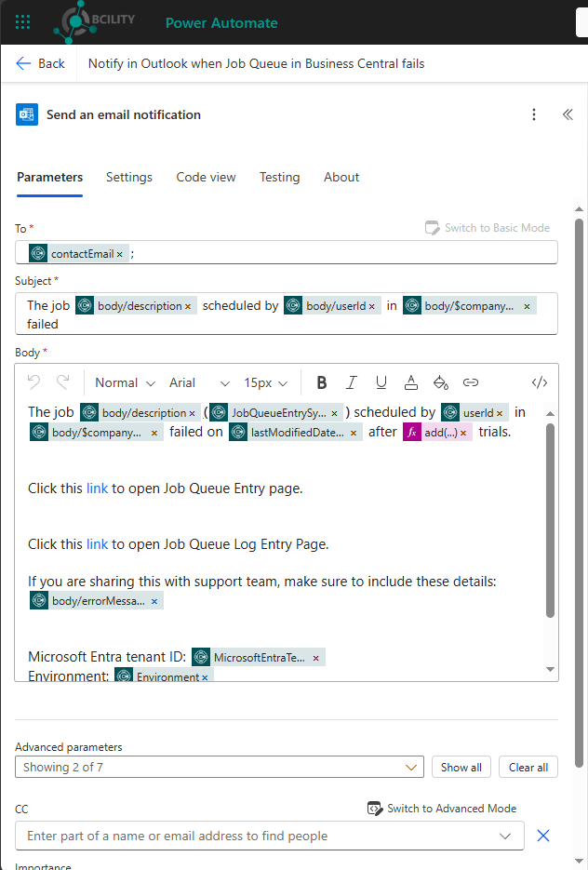
Task: Remove JobQueueEntrySy token from body
Action: (x=334, y=413)
